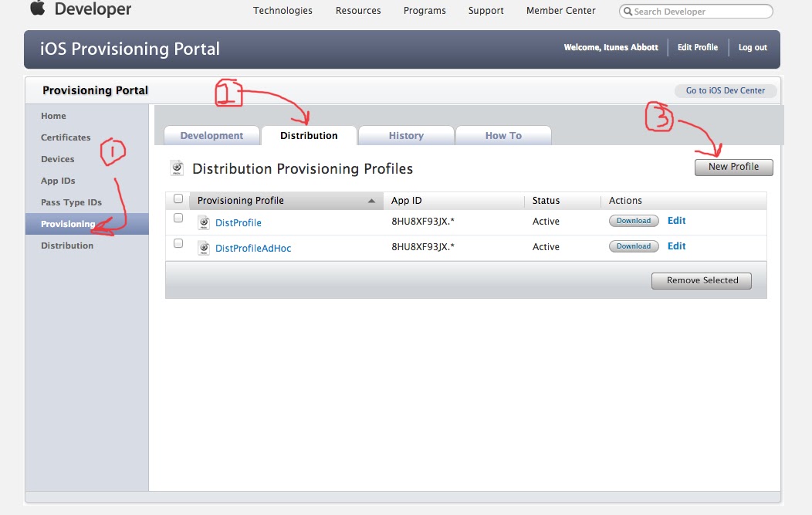Open Pass Type IDs in the sidebar
Screen dimensions: 812x515
point(72,202)
